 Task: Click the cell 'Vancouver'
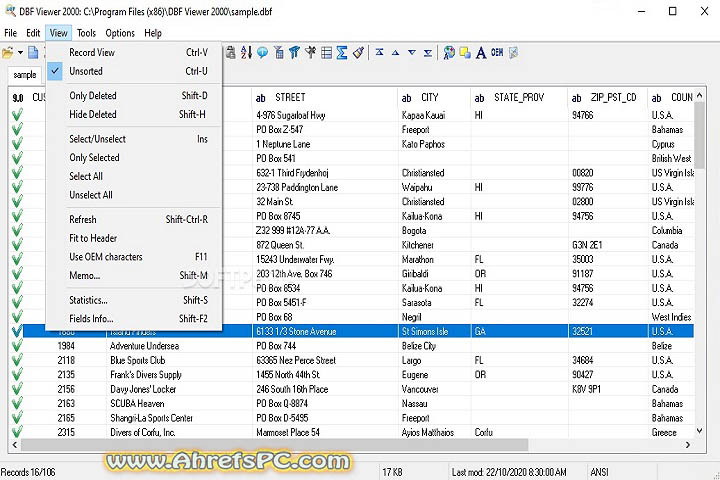pos(434,389)
